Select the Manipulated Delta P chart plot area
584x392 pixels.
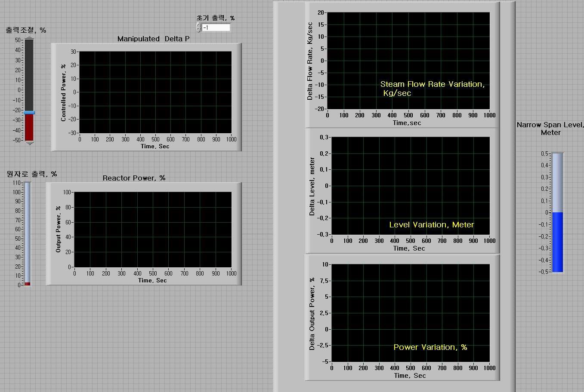(x=155, y=92)
